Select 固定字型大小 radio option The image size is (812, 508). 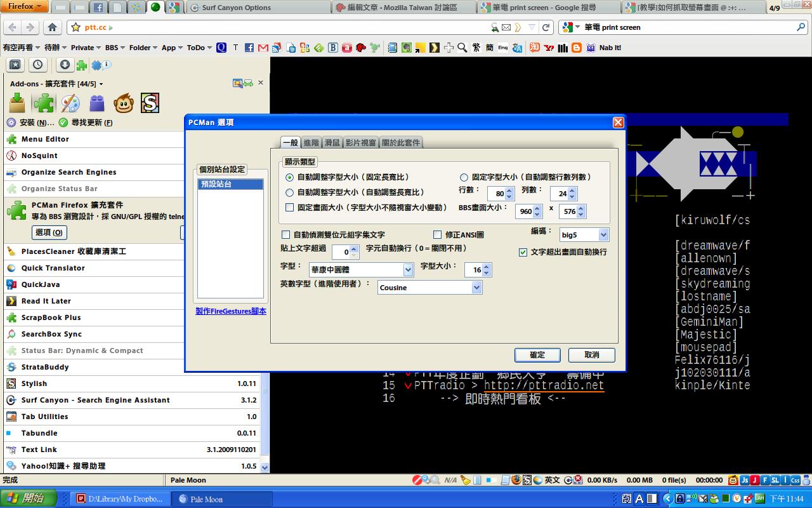(464, 178)
